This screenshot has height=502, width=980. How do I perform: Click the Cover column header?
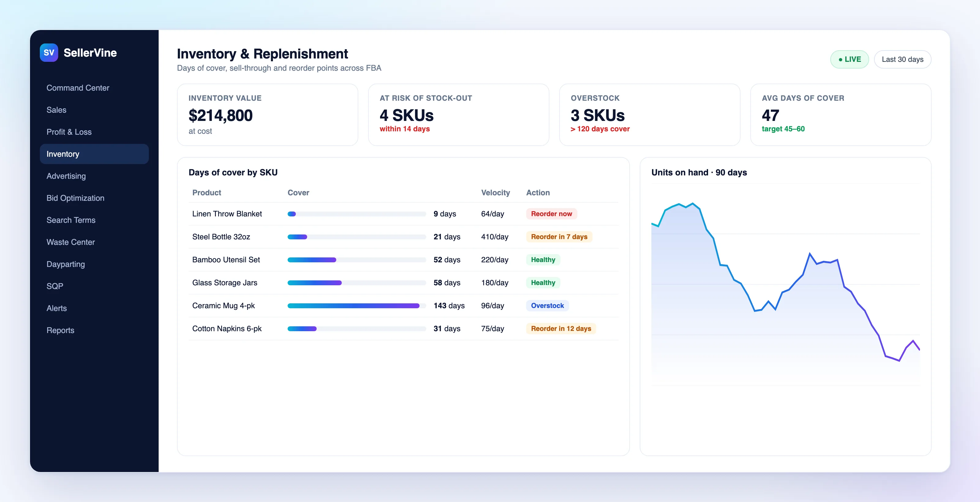(x=298, y=193)
